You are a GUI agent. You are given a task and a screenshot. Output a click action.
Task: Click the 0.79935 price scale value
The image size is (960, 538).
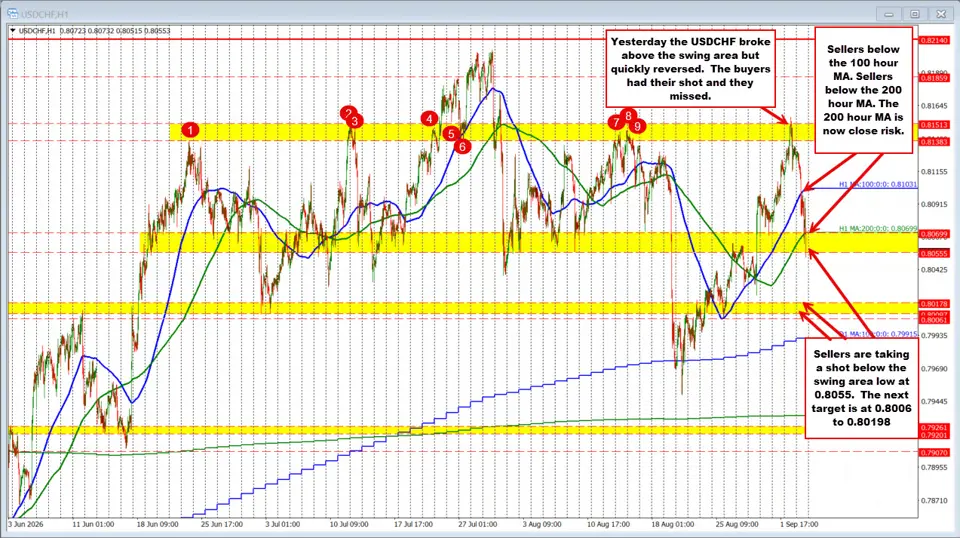click(x=934, y=336)
